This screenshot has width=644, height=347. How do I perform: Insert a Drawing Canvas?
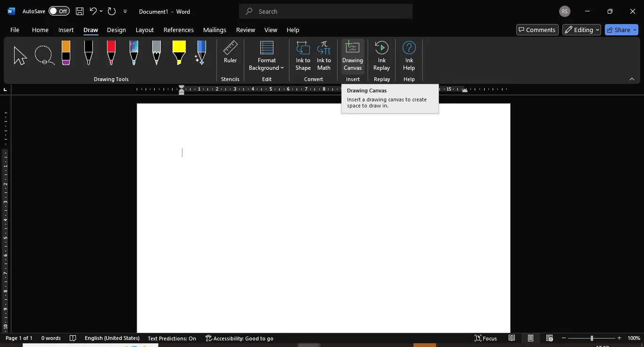click(x=353, y=56)
